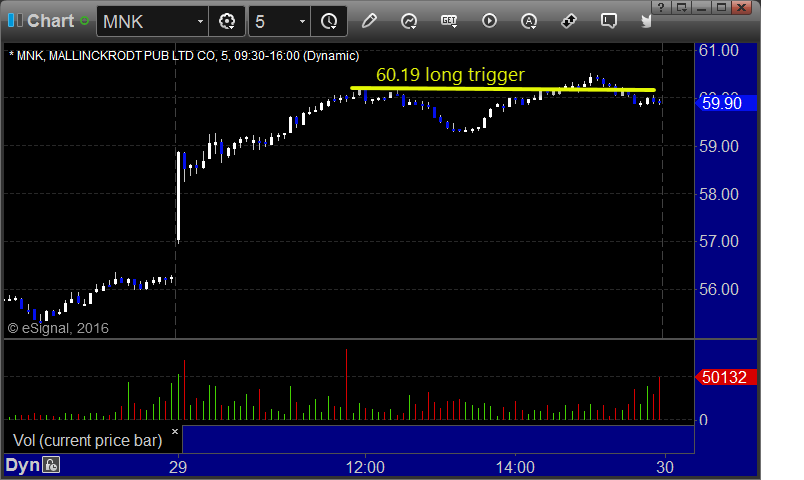Click the 58.00 price axis label

click(x=719, y=194)
